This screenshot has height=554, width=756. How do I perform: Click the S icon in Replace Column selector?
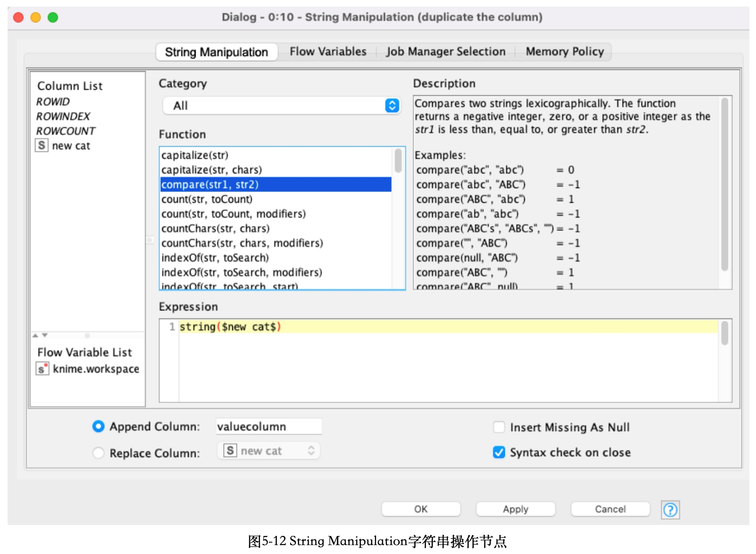pos(230,450)
